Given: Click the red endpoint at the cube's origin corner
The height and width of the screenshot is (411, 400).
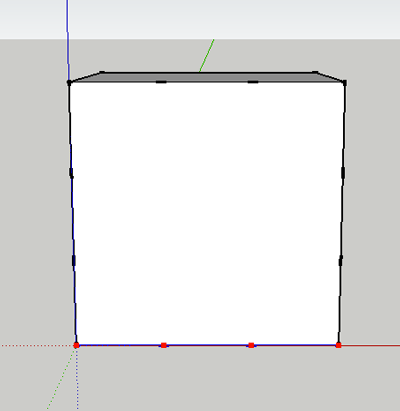Looking at the screenshot, I should (76, 345).
